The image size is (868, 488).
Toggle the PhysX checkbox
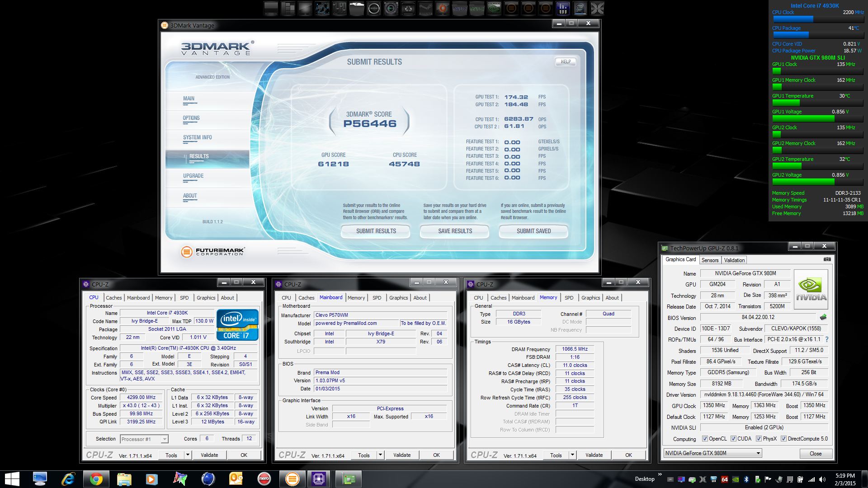(759, 439)
